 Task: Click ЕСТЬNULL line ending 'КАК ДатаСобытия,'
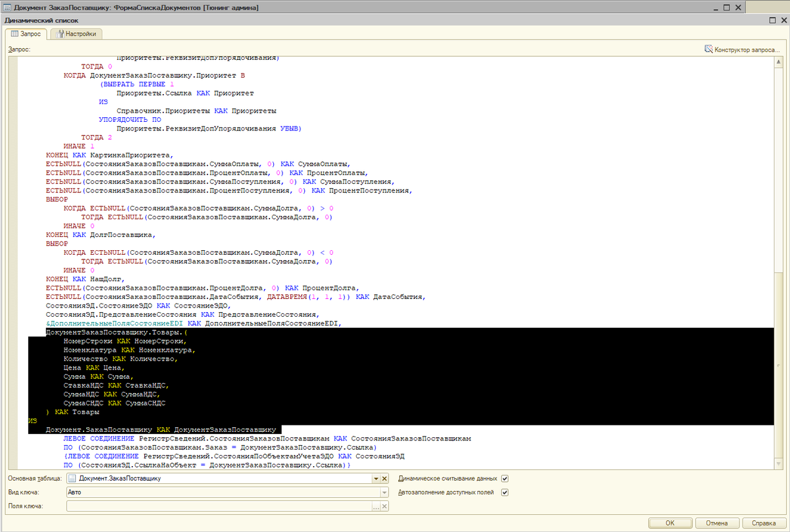click(235, 297)
